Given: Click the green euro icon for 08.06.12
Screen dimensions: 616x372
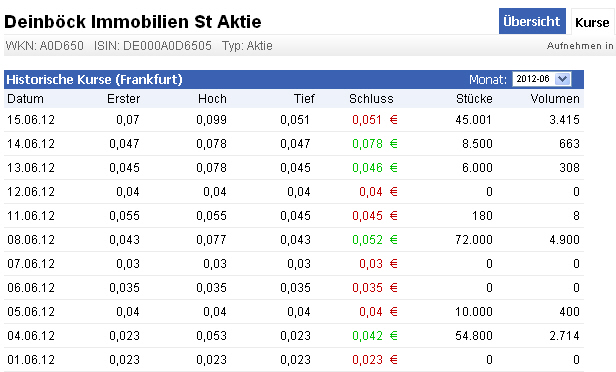Looking at the screenshot, I should click(394, 240).
